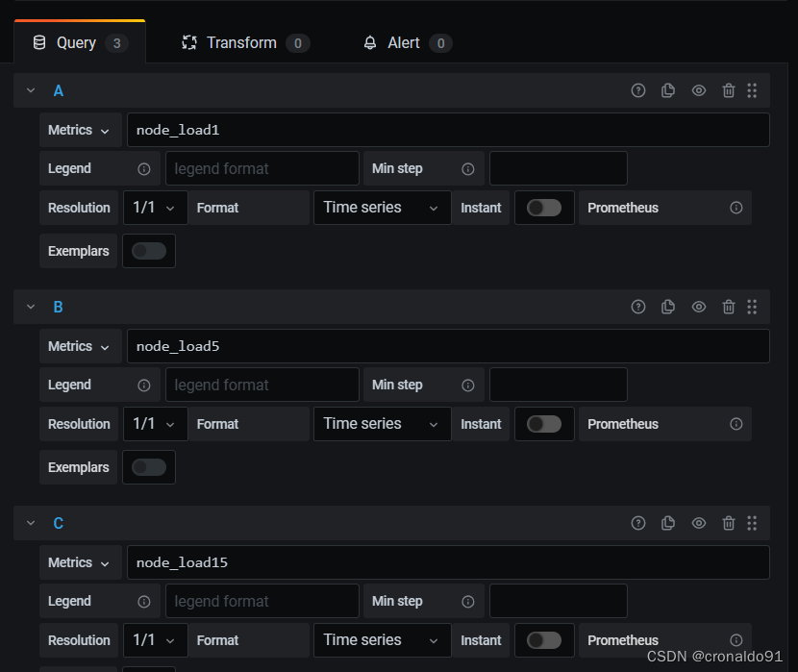Enable Instant switch in query B
The height and width of the screenshot is (672, 798).
[544, 424]
